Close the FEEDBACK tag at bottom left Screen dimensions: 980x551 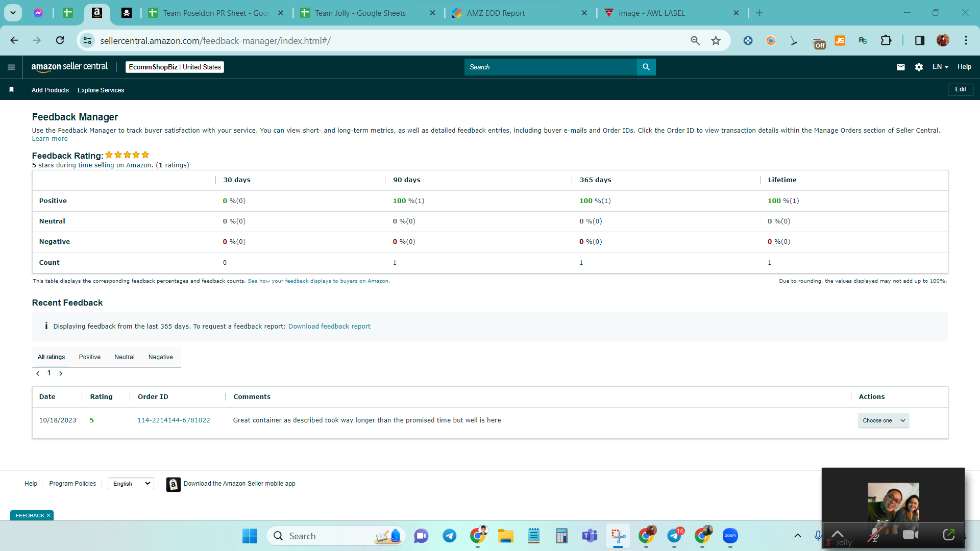[48, 516]
